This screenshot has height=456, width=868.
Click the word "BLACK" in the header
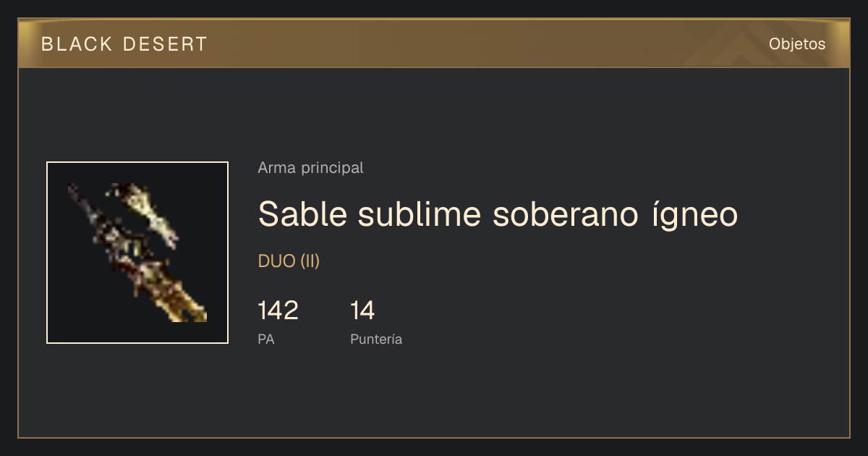77,44
